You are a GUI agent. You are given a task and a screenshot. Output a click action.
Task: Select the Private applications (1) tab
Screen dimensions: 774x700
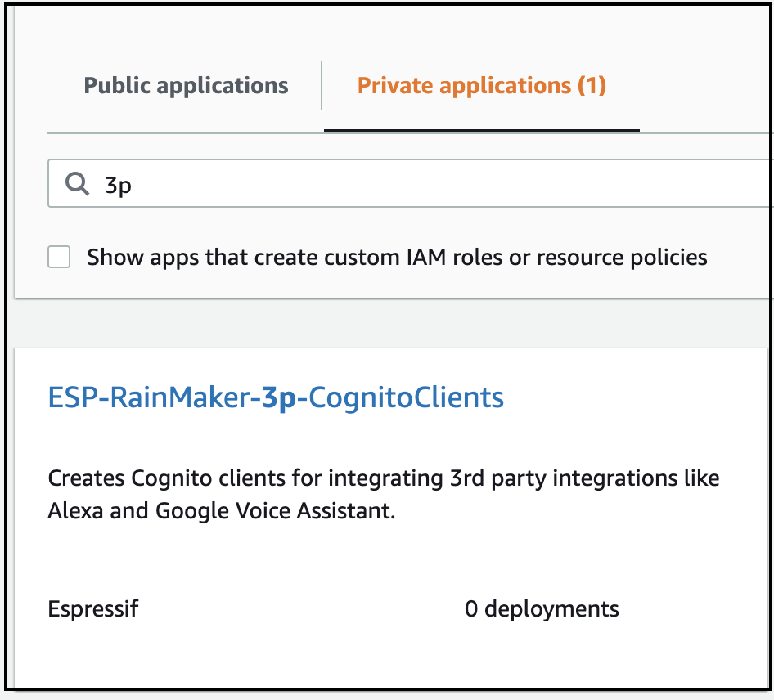(x=482, y=86)
